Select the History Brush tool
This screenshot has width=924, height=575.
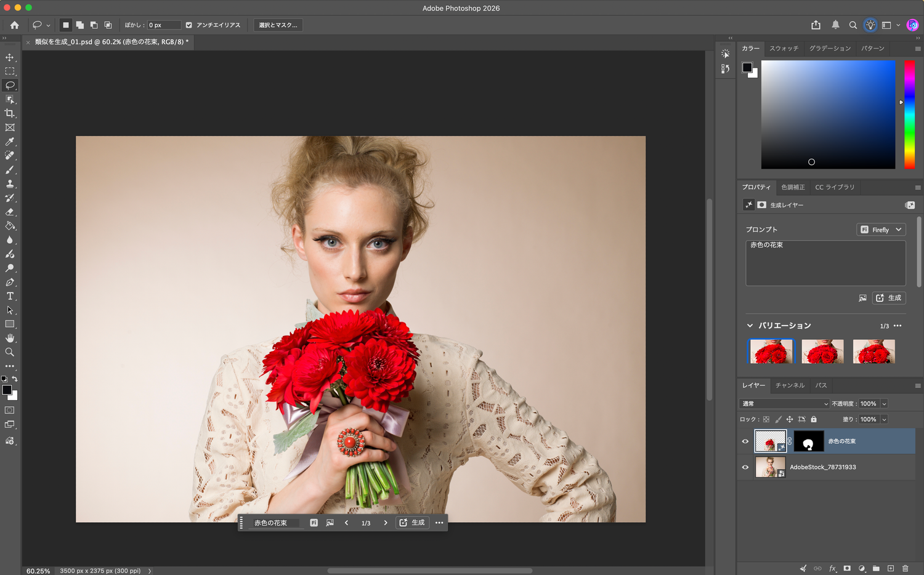[10, 198]
